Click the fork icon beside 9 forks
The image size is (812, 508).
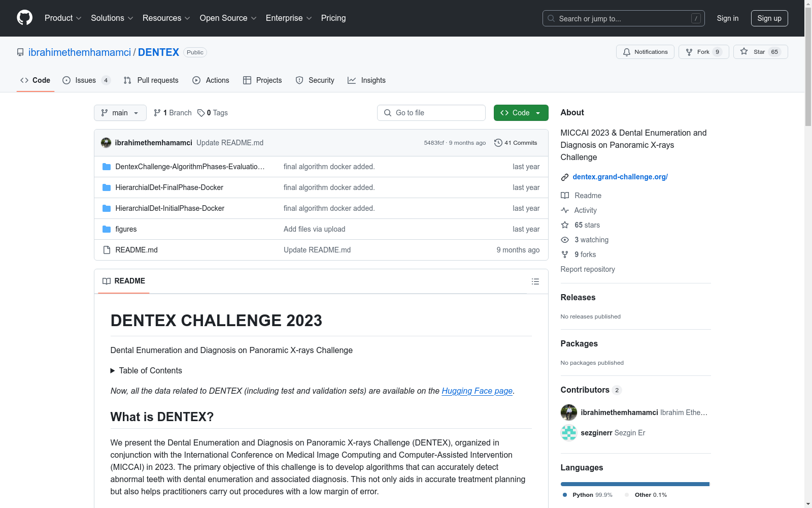[565, 255]
